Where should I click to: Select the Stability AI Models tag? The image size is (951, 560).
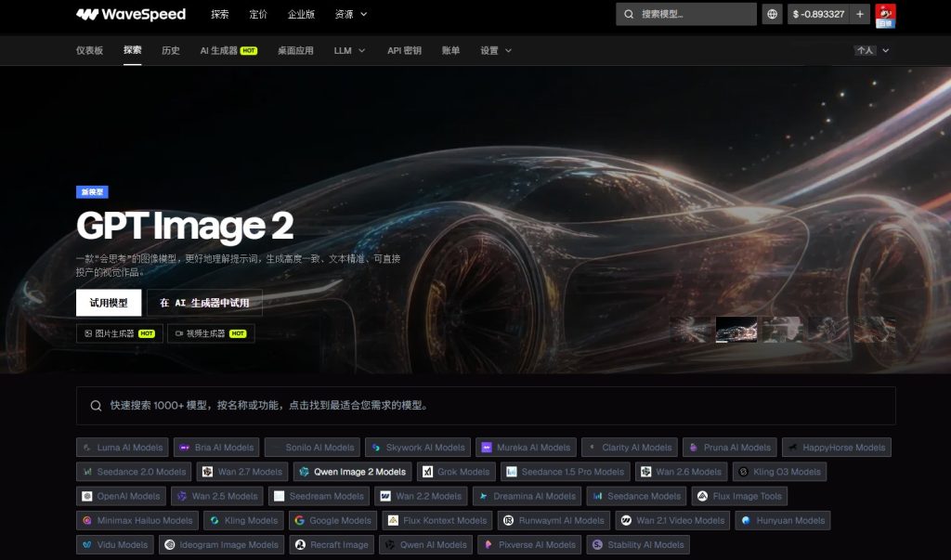(x=638, y=544)
